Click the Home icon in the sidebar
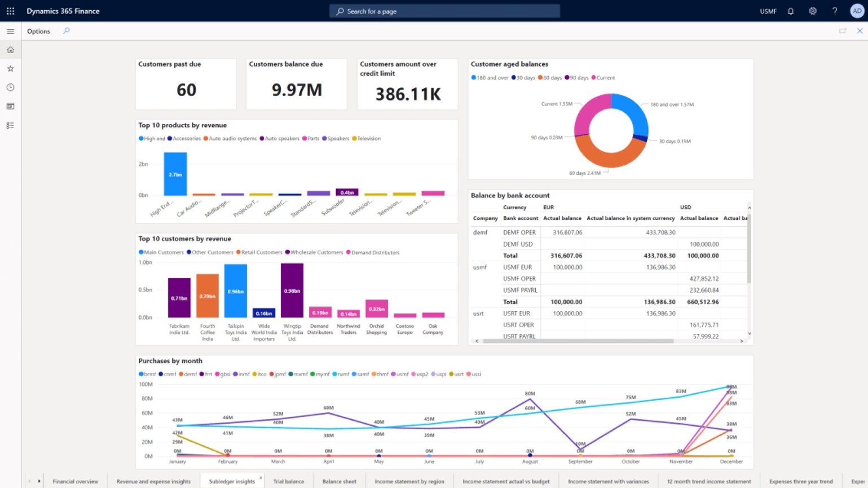Screen dimensions: 868x488 [x=10, y=50]
